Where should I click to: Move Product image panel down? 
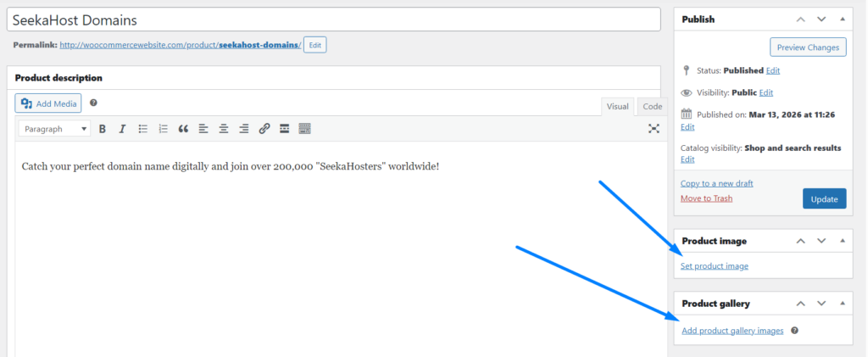click(821, 241)
